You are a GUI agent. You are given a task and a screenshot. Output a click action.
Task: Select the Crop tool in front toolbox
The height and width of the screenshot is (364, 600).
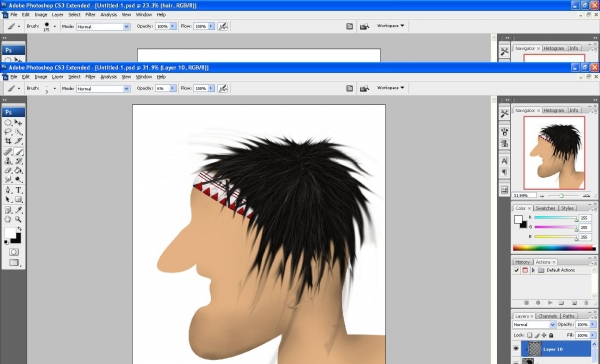[x=8, y=142]
